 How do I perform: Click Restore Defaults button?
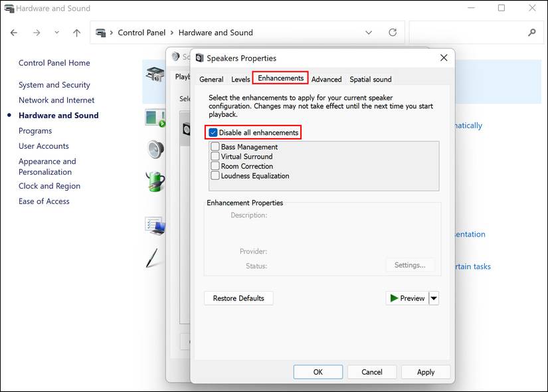coord(238,298)
